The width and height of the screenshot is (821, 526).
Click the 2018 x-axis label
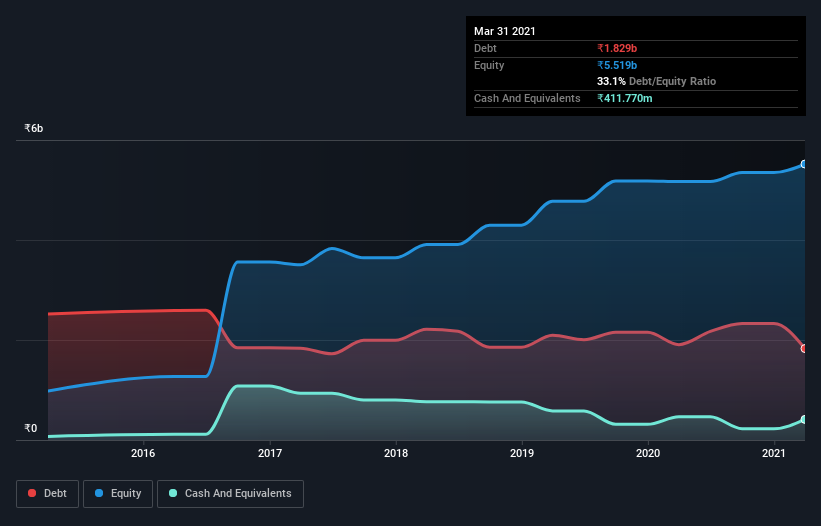(396, 453)
